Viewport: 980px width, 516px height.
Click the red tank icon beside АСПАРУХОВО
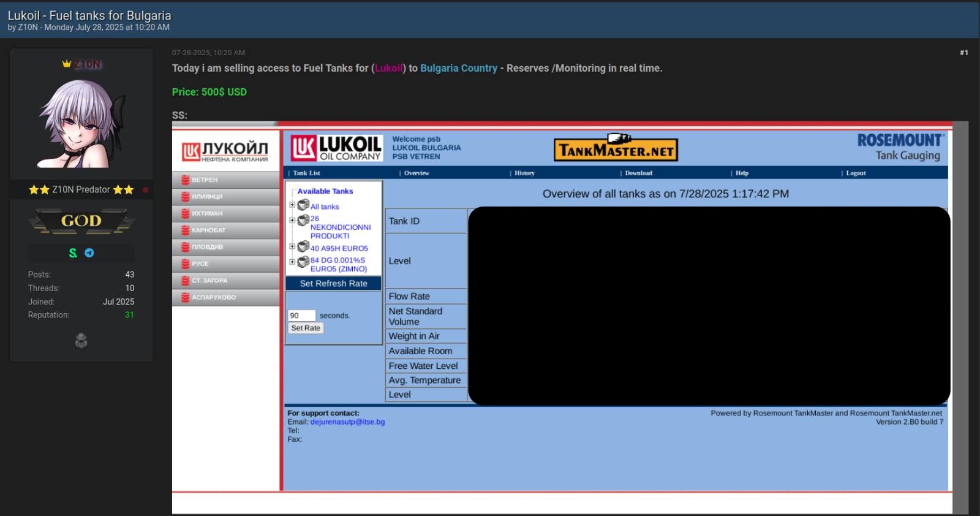(185, 297)
